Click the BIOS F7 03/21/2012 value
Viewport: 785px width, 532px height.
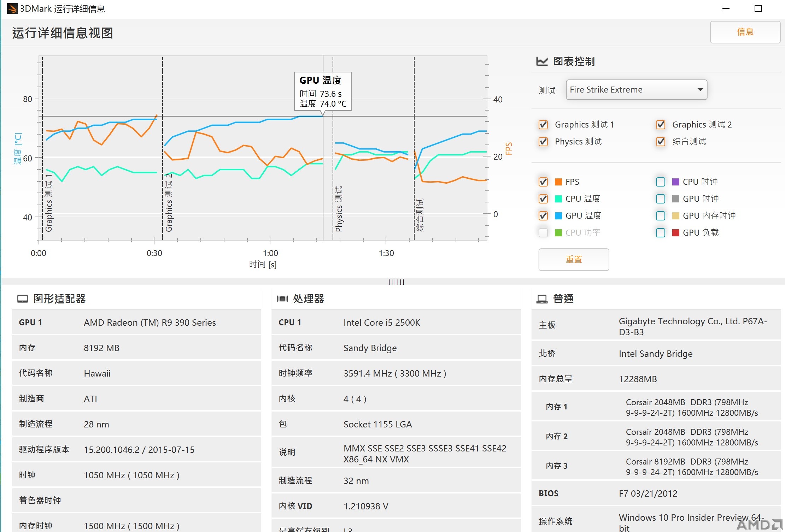(648, 493)
